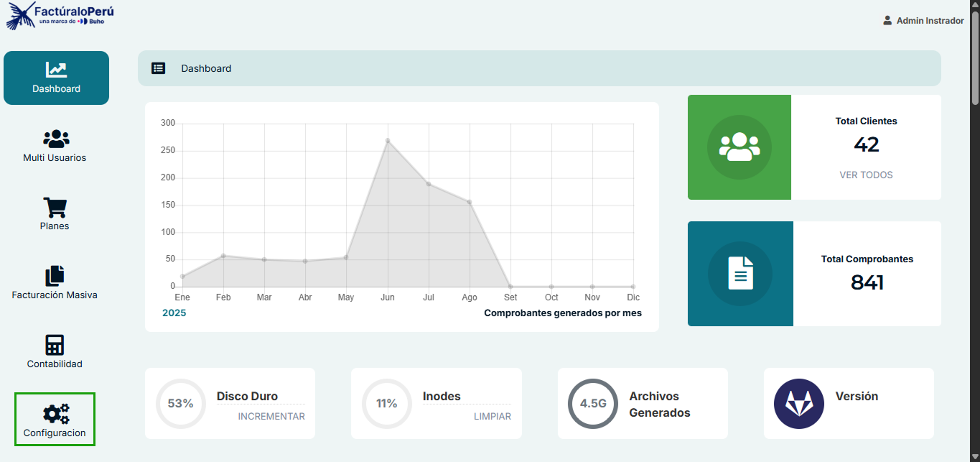Click VER TODOS under Total Clientes
The height and width of the screenshot is (462, 980).
point(866,175)
